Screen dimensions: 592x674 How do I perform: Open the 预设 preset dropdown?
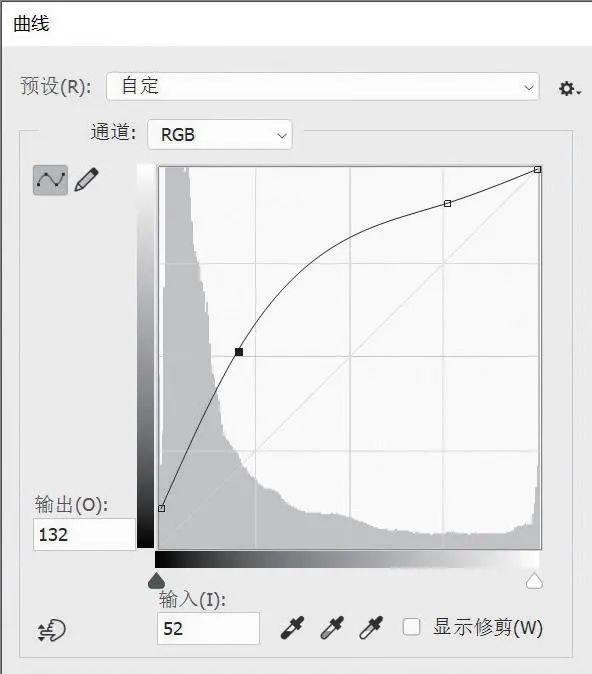pyautogui.click(x=322, y=86)
